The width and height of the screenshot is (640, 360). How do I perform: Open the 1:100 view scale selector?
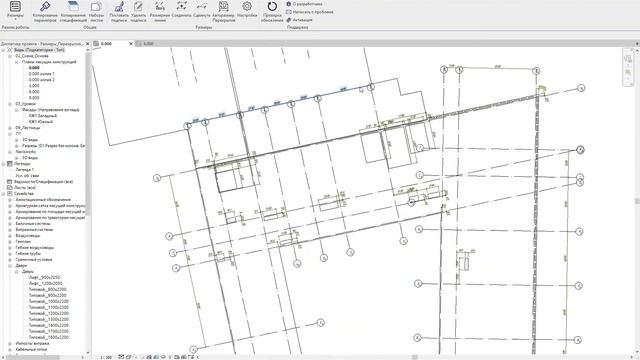point(106,357)
